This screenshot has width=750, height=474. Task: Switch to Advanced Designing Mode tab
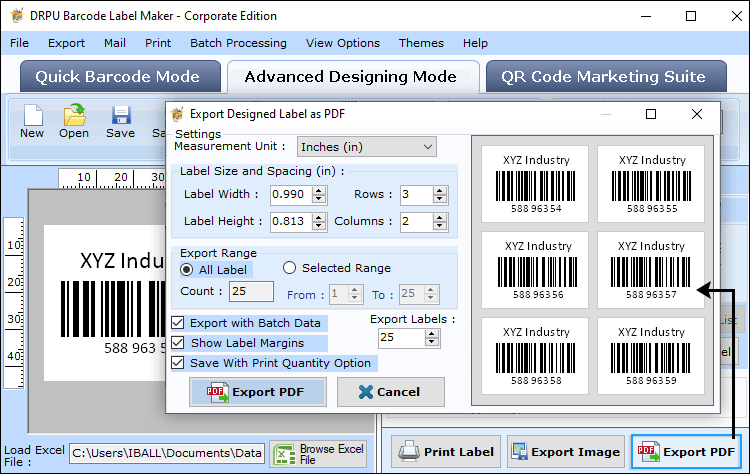pyautogui.click(x=353, y=77)
